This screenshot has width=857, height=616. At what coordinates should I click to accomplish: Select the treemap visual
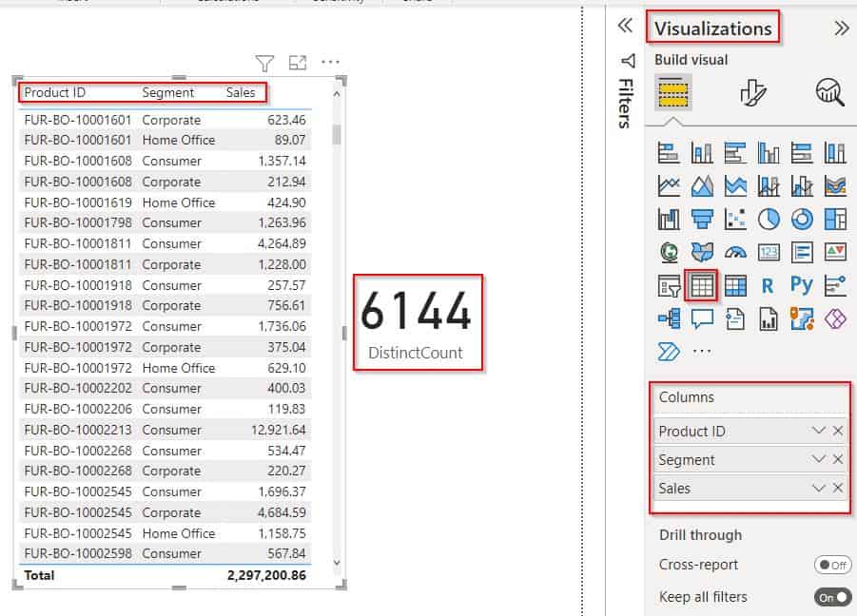pos(835,220)
